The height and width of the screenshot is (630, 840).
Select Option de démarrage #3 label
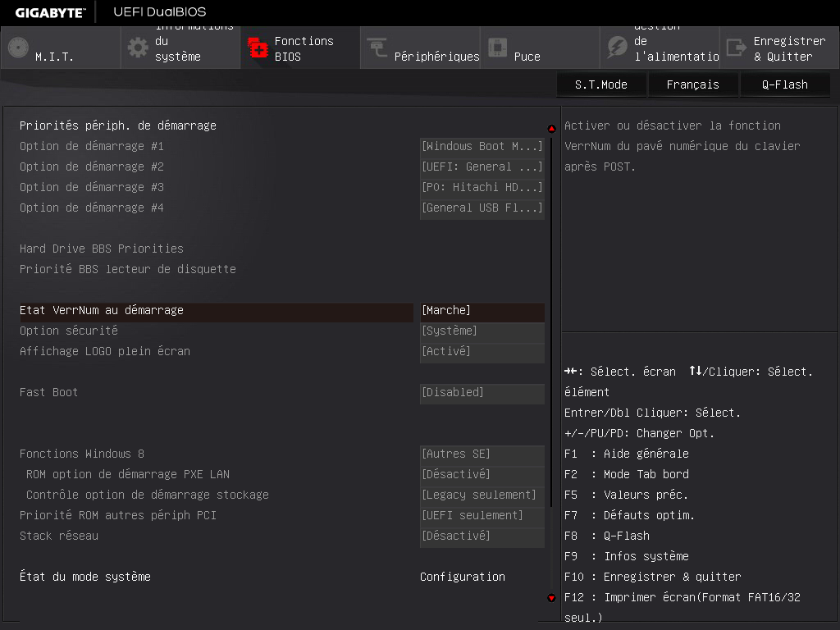pyautogui.click(x=92, y=187)
